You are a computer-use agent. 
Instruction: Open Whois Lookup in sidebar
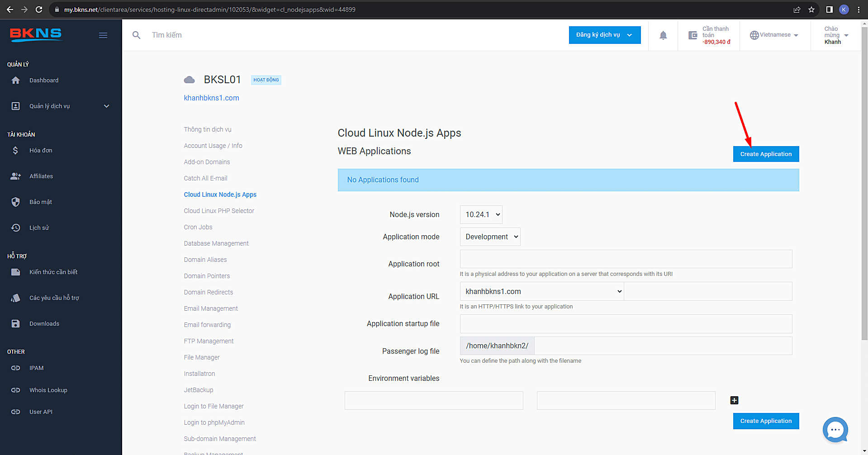tap(48, 390)
